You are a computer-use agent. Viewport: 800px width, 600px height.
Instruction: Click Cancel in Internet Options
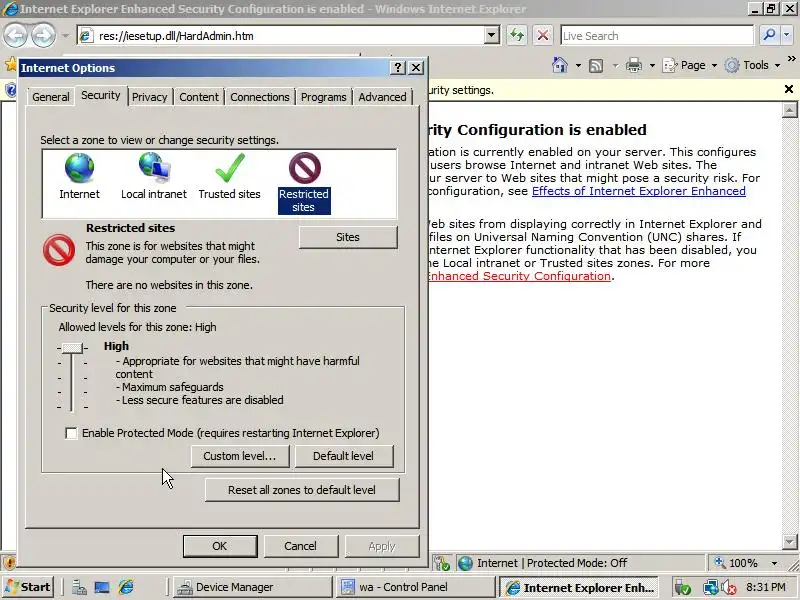tap(301, 546)
